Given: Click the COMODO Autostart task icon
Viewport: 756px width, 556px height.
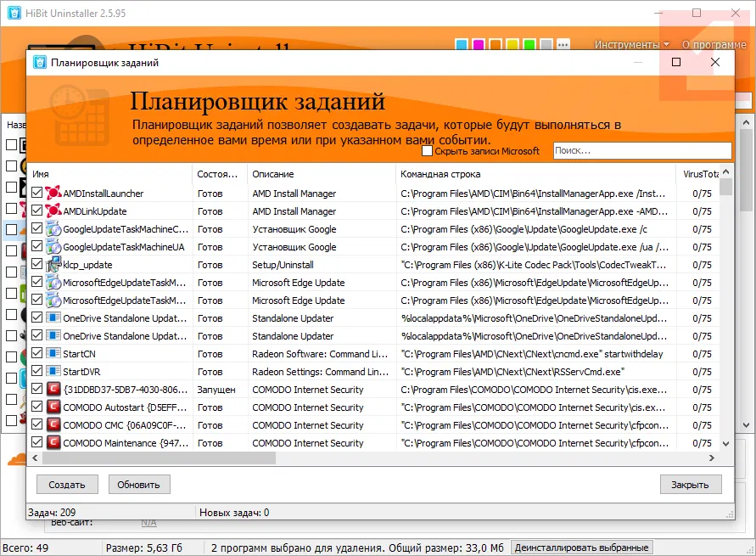Looking at the screenshot, I should pyautogui.click(x=53, y=407).
